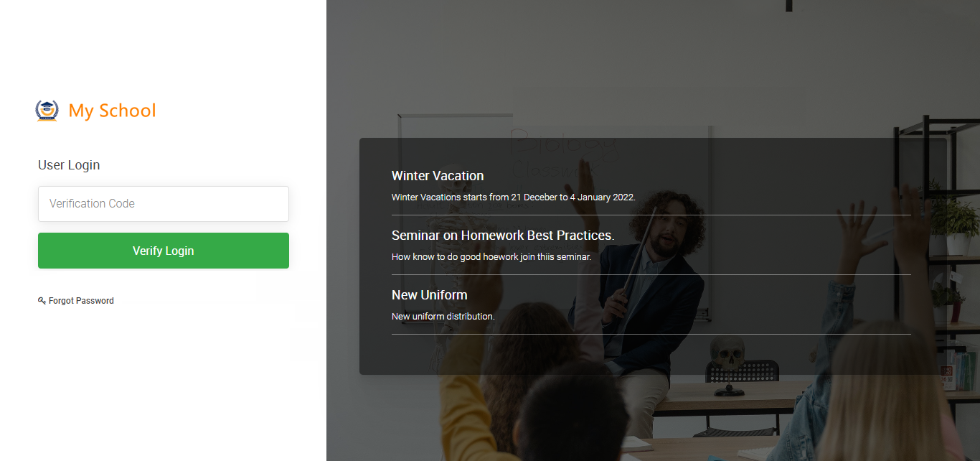Open the Seminar on Homework Best Practices notice
Image resolution: width=980 pixels, height=461 pixels.
point(503,236)
